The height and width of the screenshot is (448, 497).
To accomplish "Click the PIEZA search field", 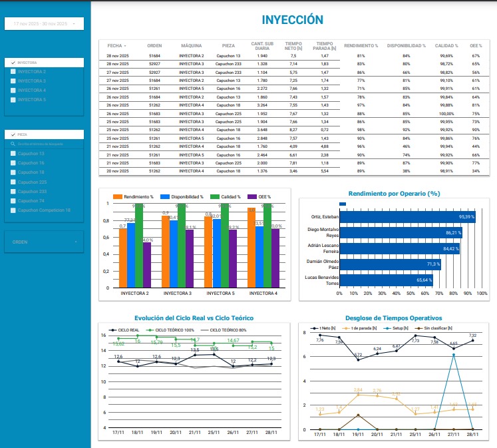I will click(x=47, y=144).
